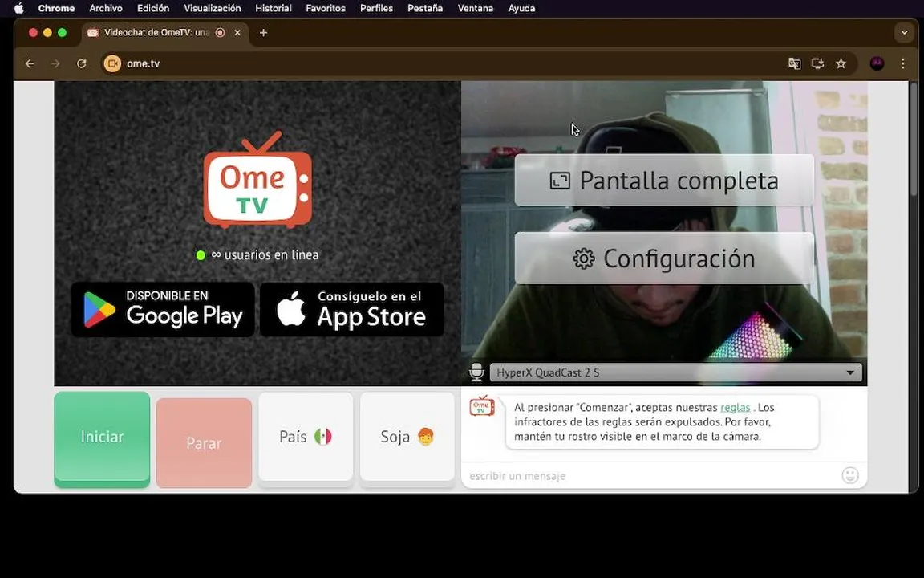Bookmark this page with the star
The height and width of the screenshot is (578, 924).
pyautogui.click(x=841, y=63)
